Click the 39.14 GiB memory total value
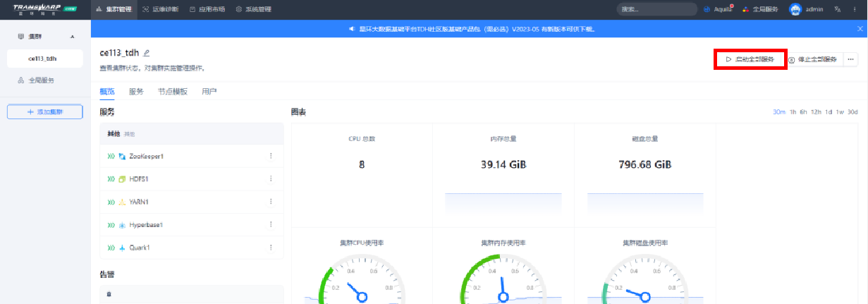 (x=503, y=164)
